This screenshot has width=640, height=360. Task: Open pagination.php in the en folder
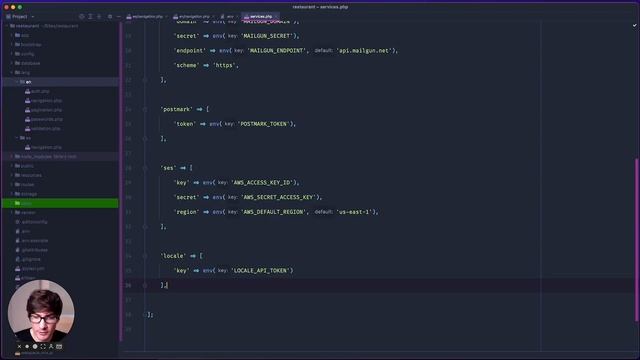click(x=44, y=110)
